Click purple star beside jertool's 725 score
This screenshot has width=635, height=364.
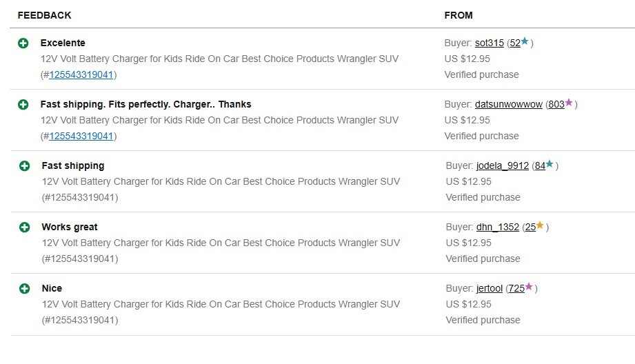click(529, 287)
